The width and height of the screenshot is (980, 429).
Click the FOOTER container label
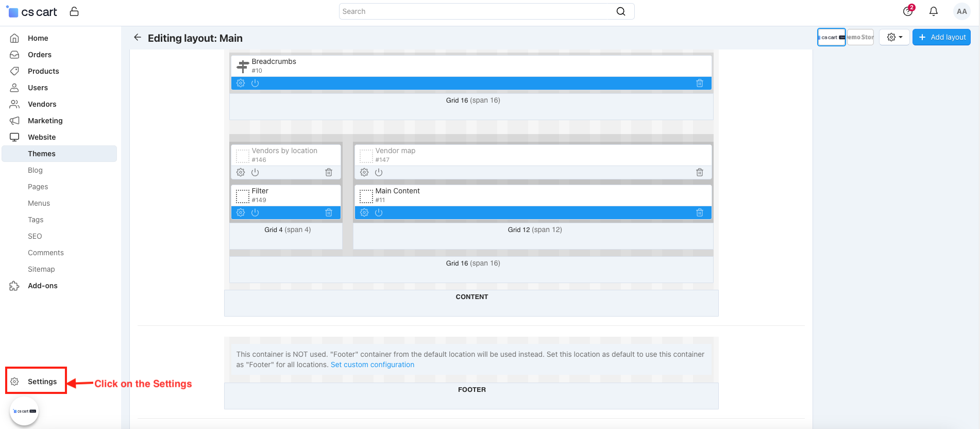click(471, 389)
